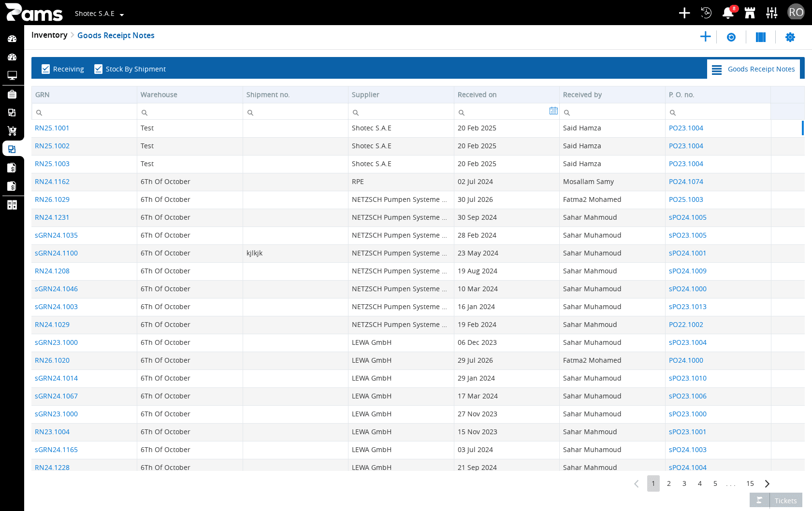
Task: Open the briefcase sidebar icon
Action: point(12,94)
